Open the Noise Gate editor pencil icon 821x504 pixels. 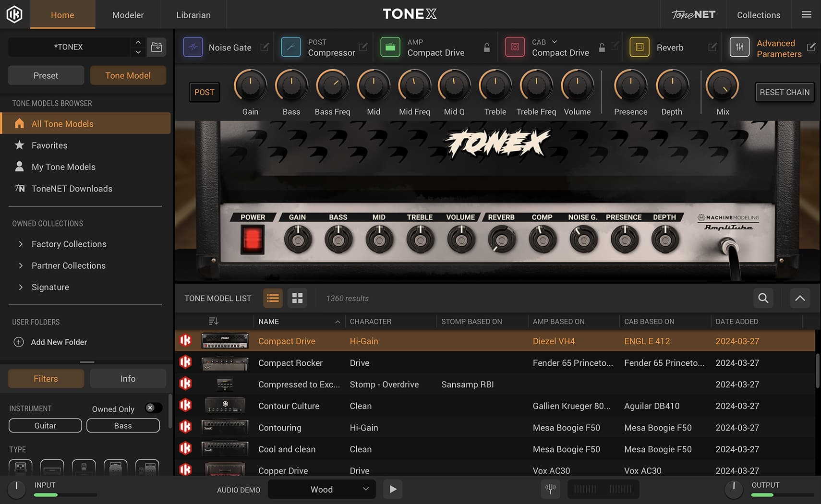[265, 47]
